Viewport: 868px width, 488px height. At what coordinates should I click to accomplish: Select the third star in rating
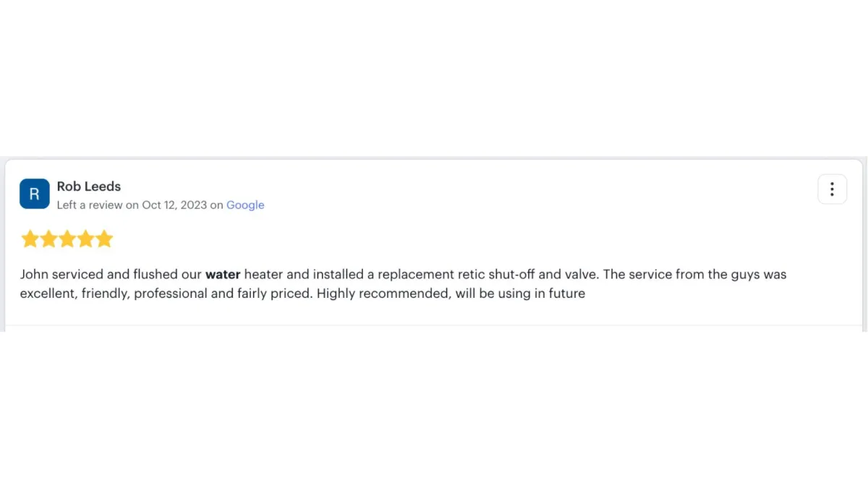[x=67, y=239]
